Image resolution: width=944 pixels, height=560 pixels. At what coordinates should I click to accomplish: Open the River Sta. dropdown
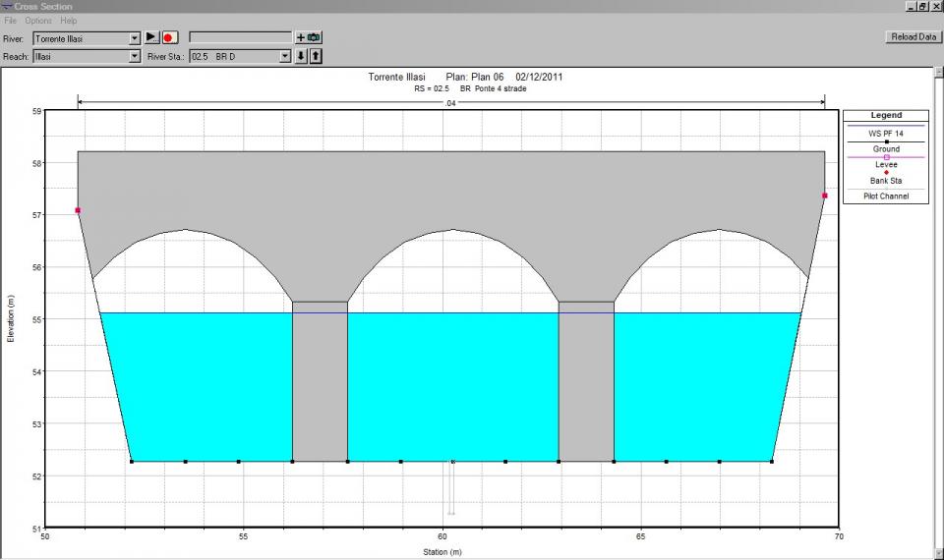(x=285, y=57)
